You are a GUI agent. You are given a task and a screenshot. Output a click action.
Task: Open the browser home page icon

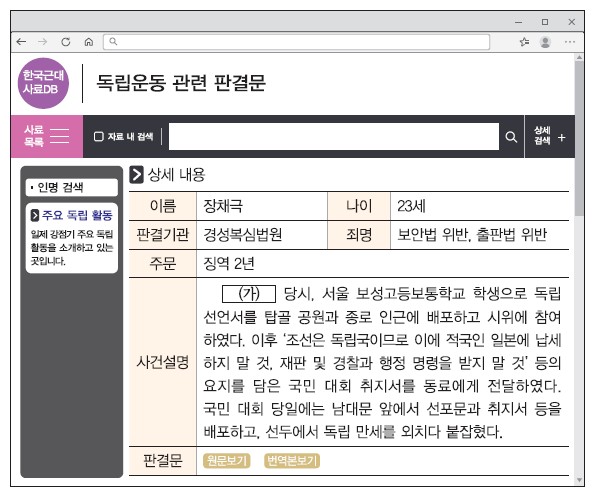(89, 42)
